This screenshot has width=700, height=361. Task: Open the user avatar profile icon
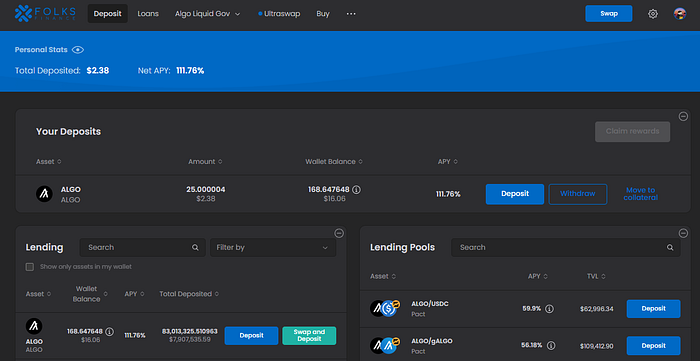679,14
